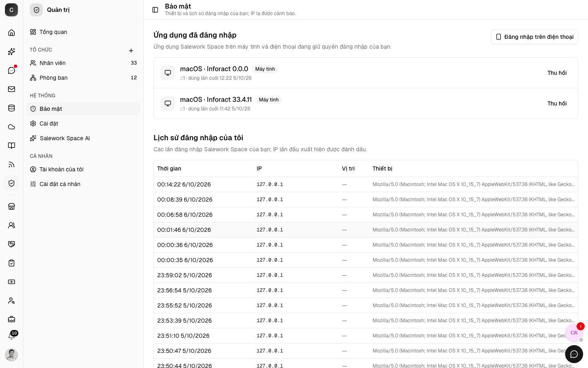The height and width of the screenshot is (368, 588).
Task: Select the active shield-check icon in the rail
Action: point(11,183)
